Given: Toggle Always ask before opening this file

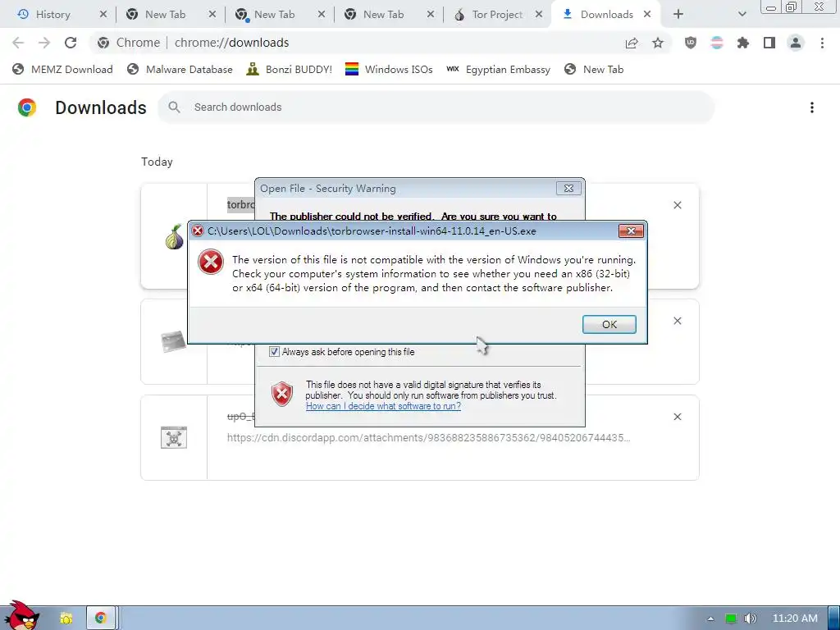Looking at the screenshot, I should tap(274, 352).
